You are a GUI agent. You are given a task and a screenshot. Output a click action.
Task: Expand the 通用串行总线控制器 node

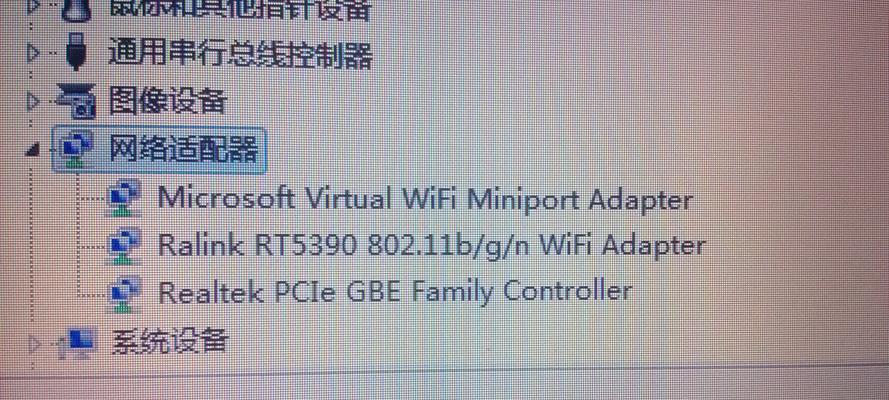pos(33,53)
